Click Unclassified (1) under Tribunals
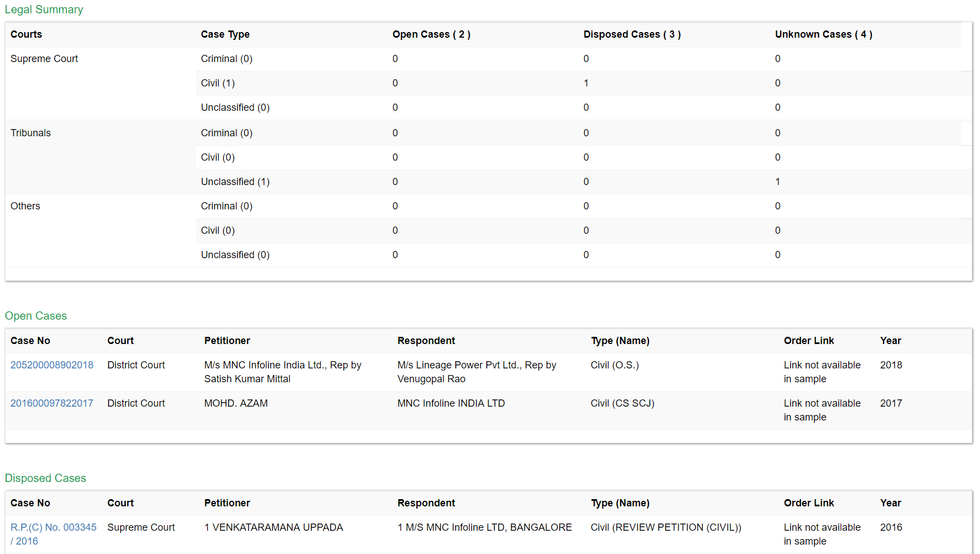Image resolution: width=980 pixels, height=554 pixels. [235, 182]
